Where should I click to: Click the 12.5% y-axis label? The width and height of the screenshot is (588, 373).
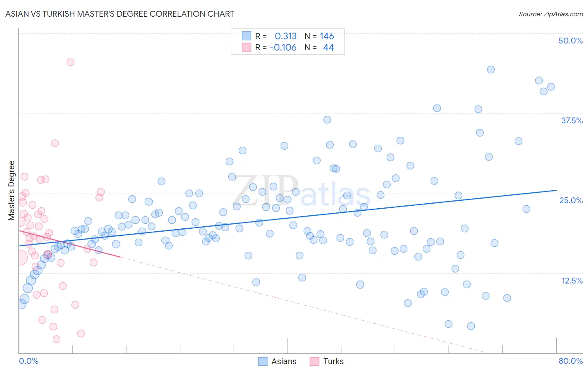(x=572, y=281)
